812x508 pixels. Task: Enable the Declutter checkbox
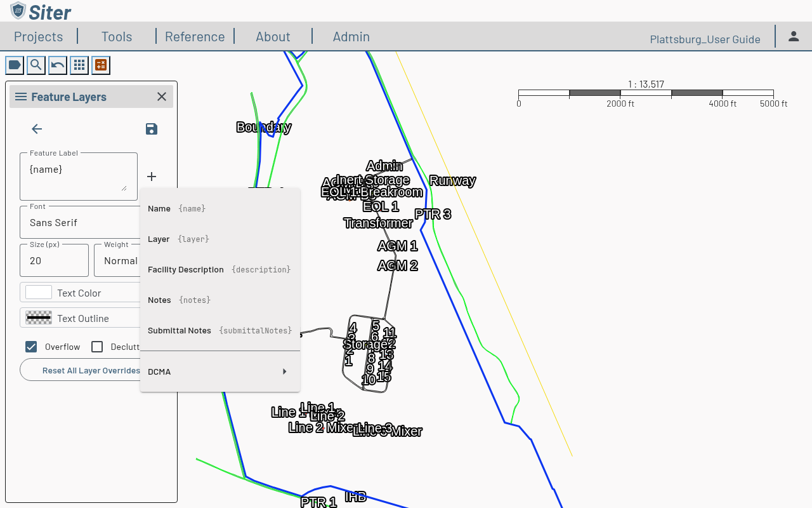coord(97,347)
